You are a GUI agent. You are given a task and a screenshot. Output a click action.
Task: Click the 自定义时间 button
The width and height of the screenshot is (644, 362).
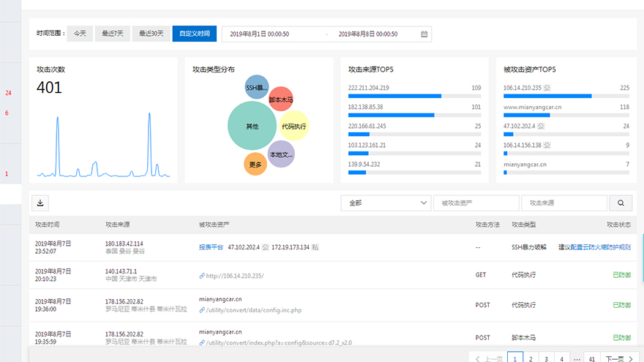[x=195, y=34]
